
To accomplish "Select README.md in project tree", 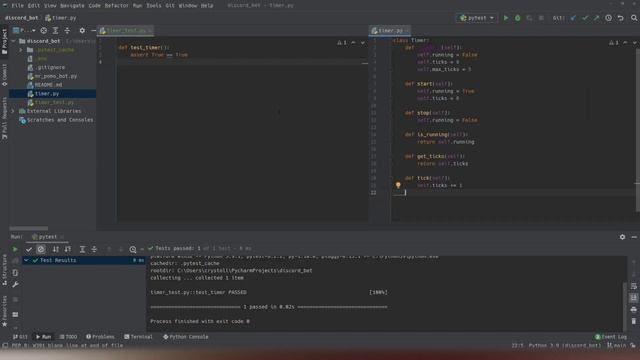I will coord(45,85).
